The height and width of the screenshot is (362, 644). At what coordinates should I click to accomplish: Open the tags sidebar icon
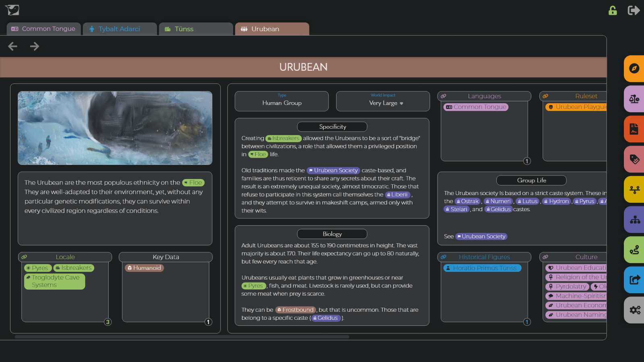click(x=634, y=159)
